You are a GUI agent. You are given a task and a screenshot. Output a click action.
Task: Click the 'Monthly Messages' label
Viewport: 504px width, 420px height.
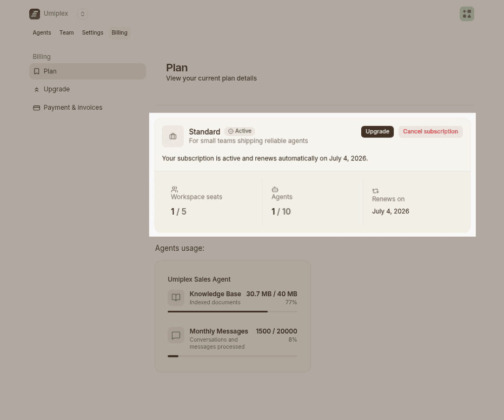219,331
